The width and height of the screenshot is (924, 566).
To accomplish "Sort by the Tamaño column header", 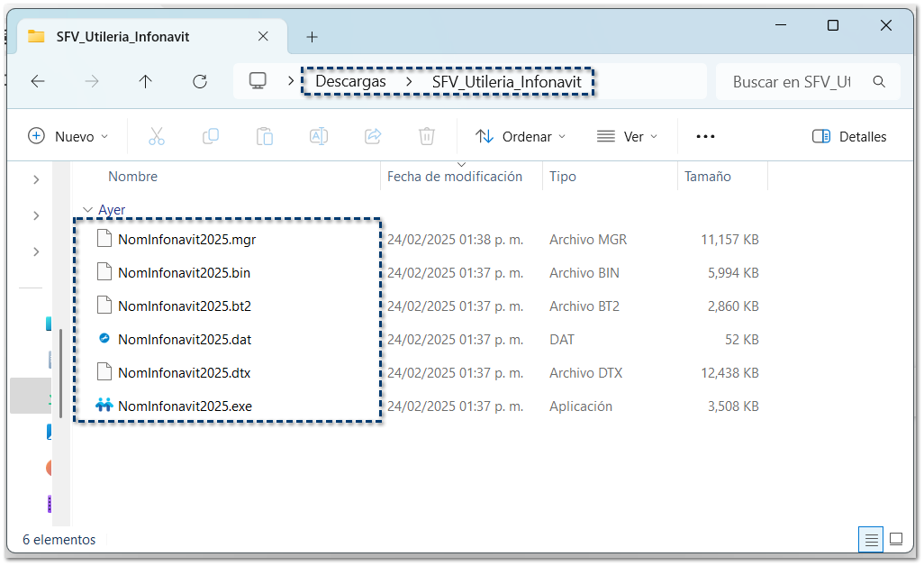I will [707, 177].
